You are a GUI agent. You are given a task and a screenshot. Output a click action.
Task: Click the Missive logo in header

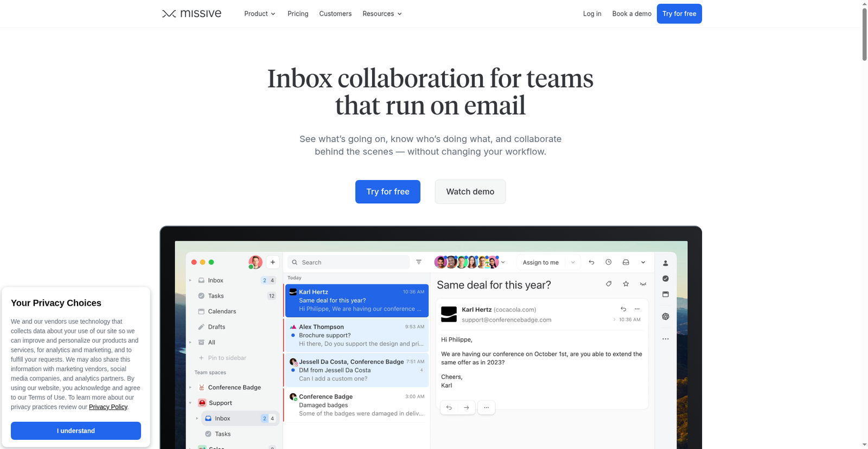[192, 14]
